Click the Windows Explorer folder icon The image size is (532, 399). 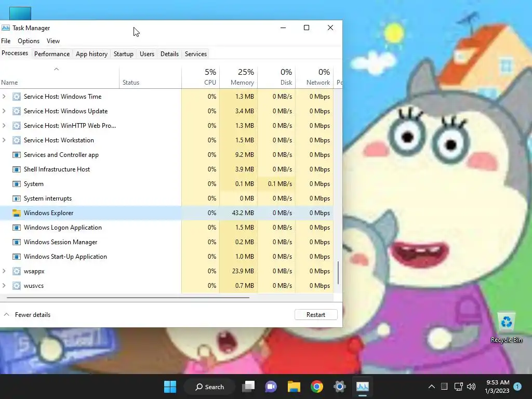(x=16, y=213)
